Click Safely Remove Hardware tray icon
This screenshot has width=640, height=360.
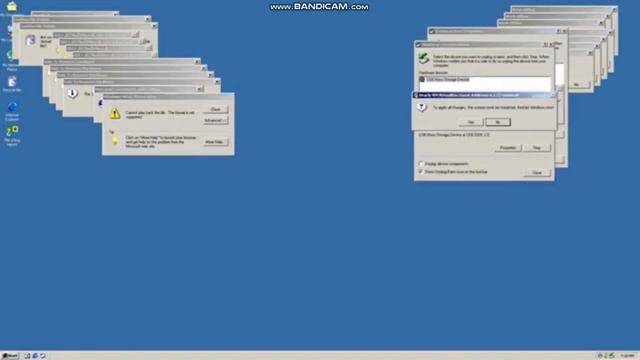(x=612, y=356)
